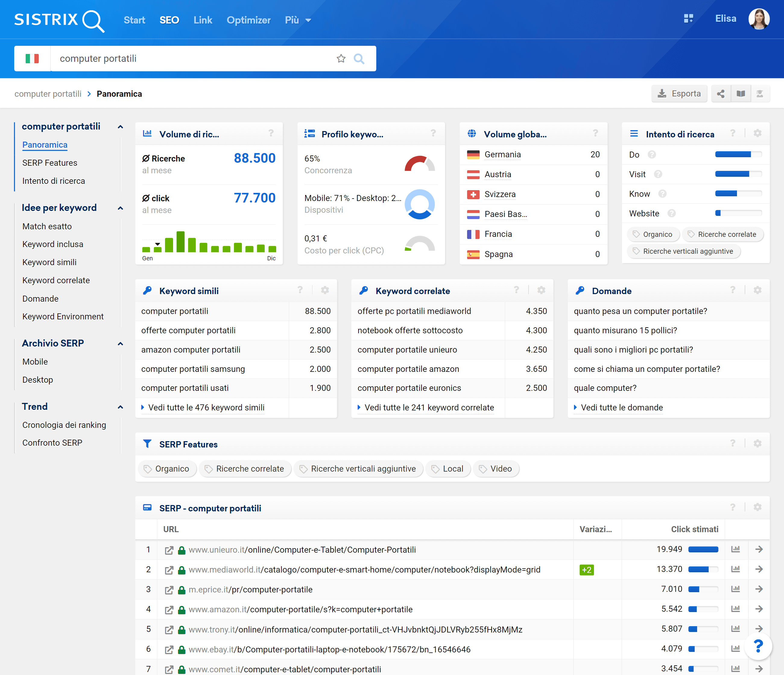The image size is (784, 675).
Task: Open external link icon for amazon.it row
Action: tap(169, 610)
